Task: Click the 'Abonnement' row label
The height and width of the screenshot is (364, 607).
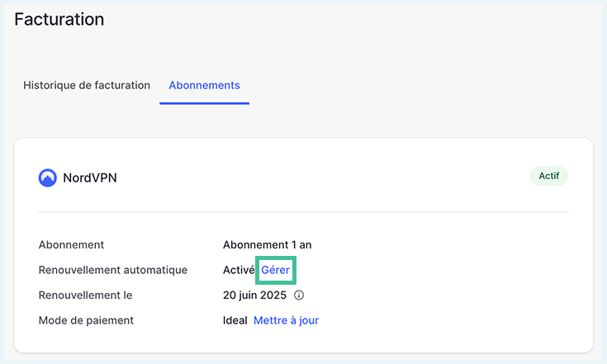Action: click(x=71, y=245)
